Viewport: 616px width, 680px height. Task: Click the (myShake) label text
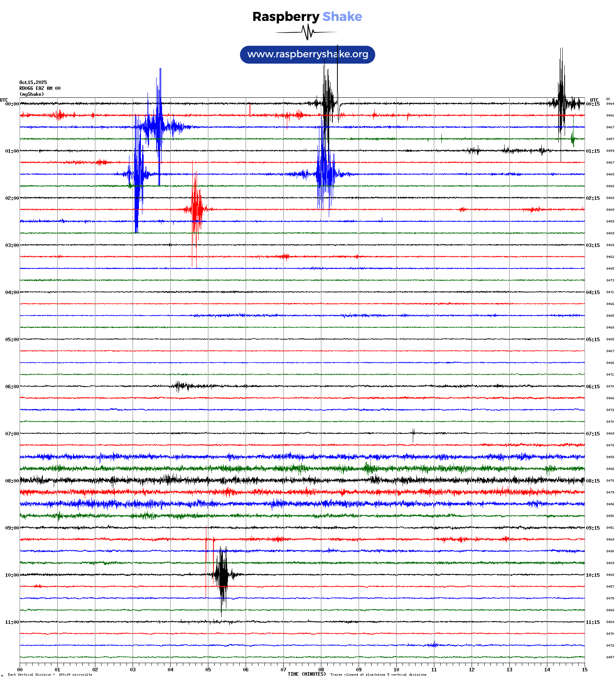click(32, 94)
